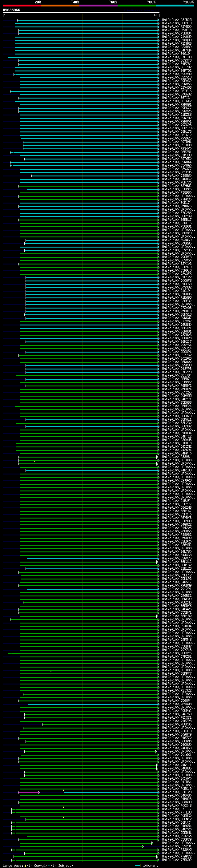Click hit label UniRef100_P50890
Image resolution: width=197 pixels, height=868 pixels.
(x=176, y=538)
